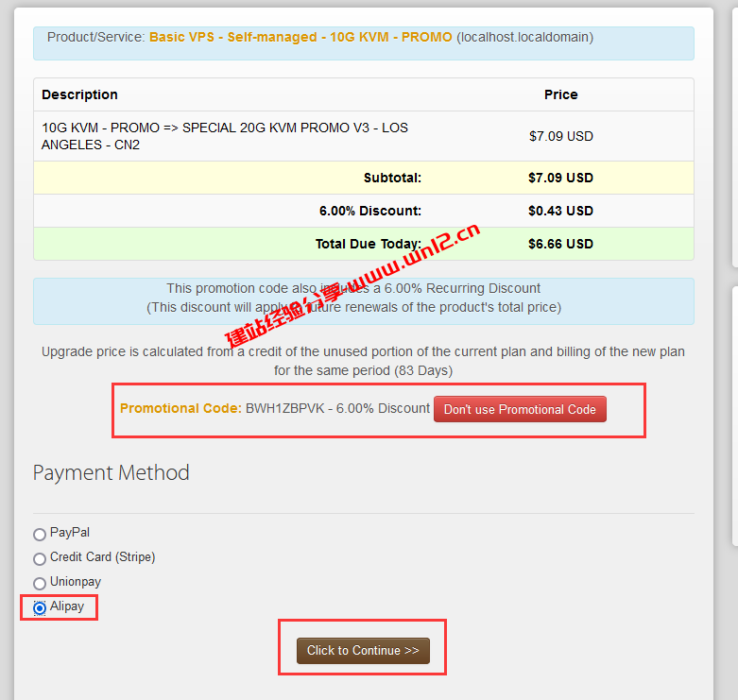Click the Total Due Today label
The width and height of the screenshot is (738, 700).
pos(368,244)
